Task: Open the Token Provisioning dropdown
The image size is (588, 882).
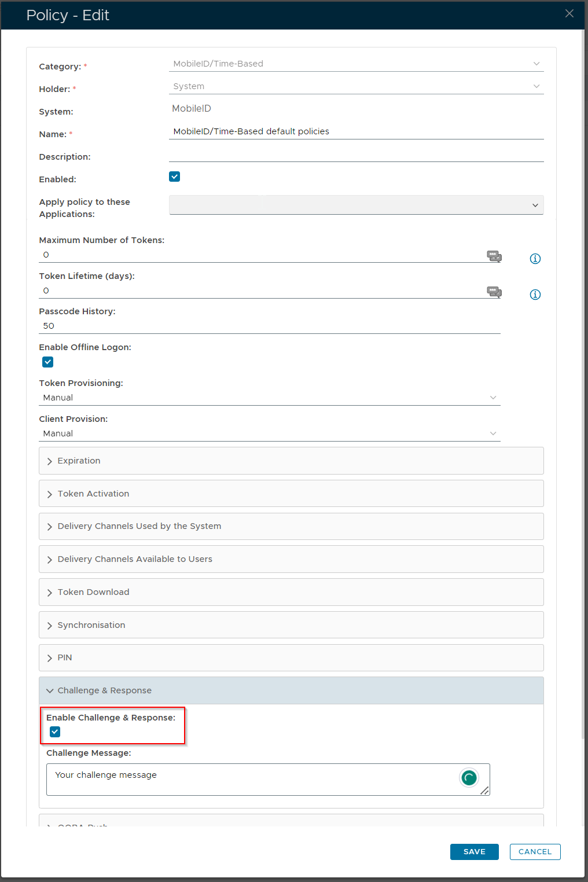Action: tap(269, 398)
